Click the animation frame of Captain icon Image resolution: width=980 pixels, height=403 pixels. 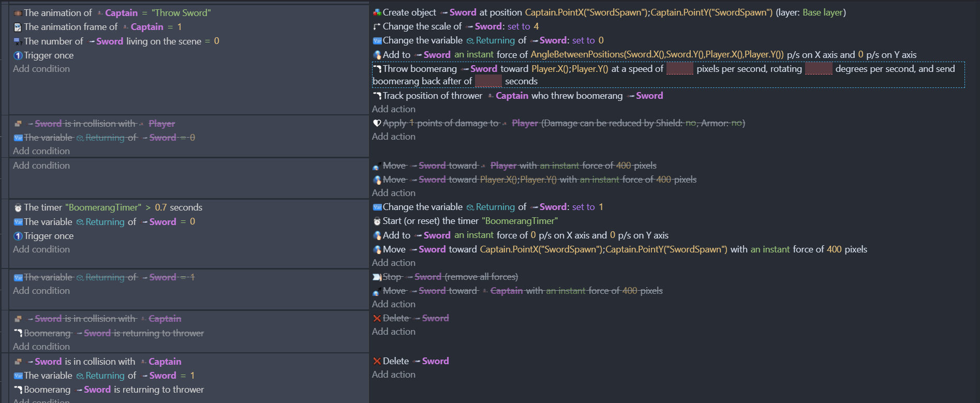[x=18, y=27]
